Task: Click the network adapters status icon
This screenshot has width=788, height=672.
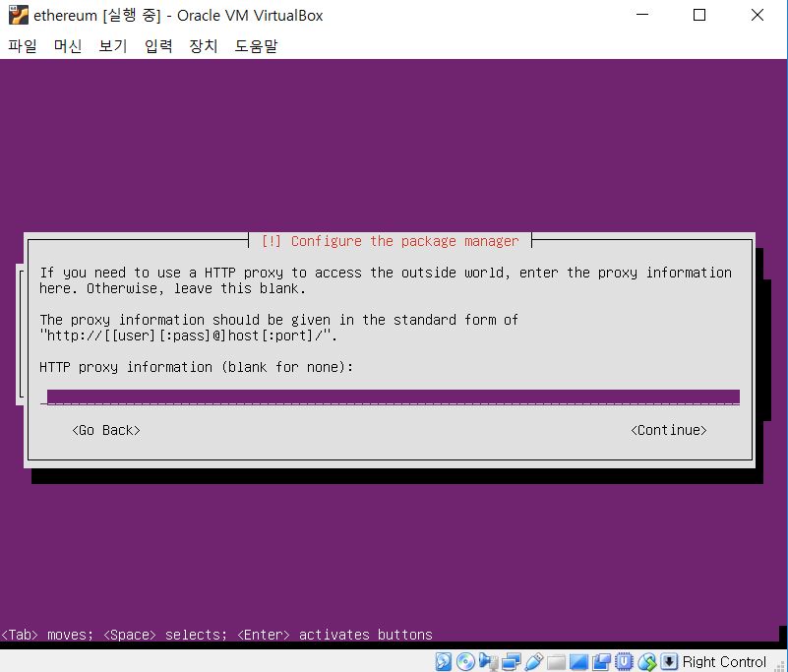Action: click(512, 661)
